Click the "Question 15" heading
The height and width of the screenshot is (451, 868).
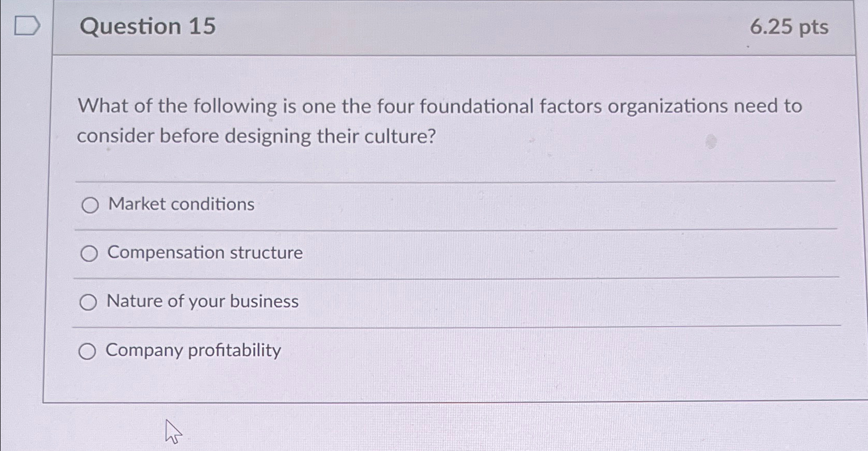point(148,26)
